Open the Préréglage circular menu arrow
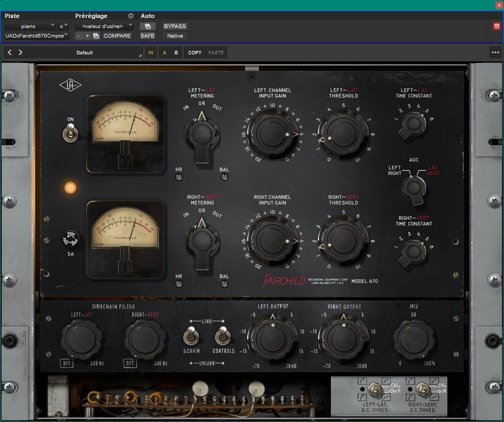The image size is (504, 422). point(131,16)
